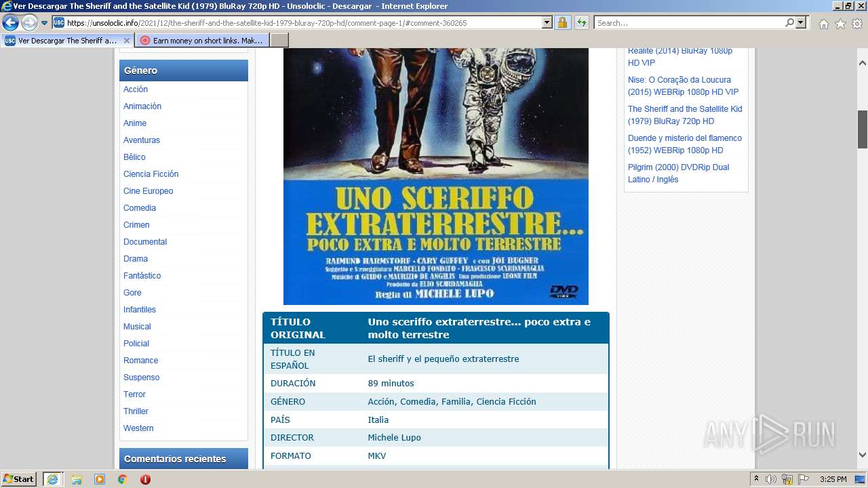Click the refresh page icon
This screenshot has height=488, width=868.
[582, 23]
